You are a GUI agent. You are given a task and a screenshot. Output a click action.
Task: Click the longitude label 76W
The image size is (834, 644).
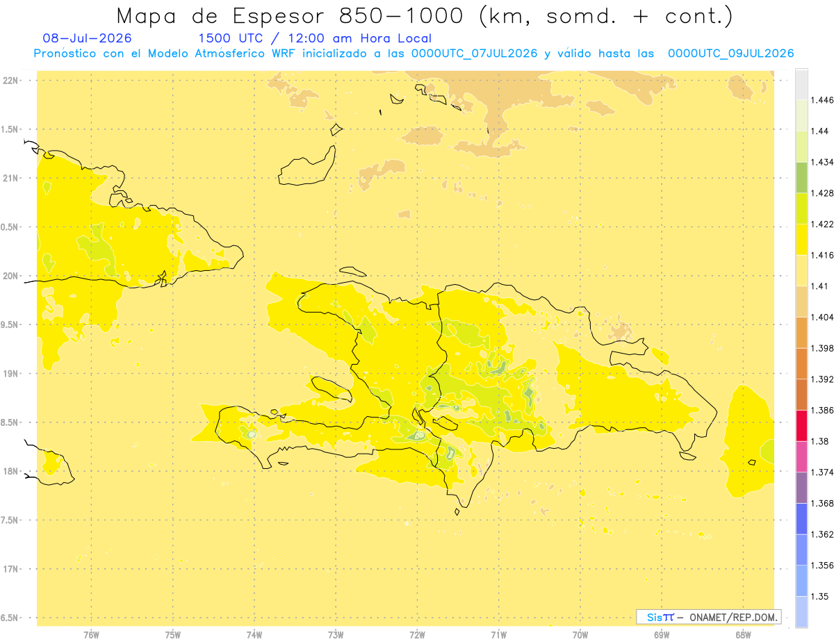point(91,634)
